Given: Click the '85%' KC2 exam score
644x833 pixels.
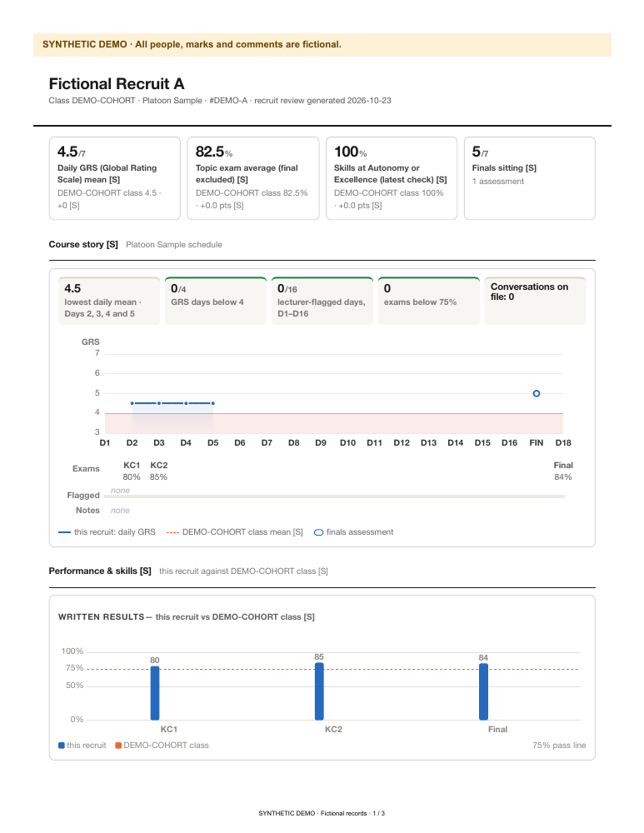Looking at the screenshot, I should (158, 477).
